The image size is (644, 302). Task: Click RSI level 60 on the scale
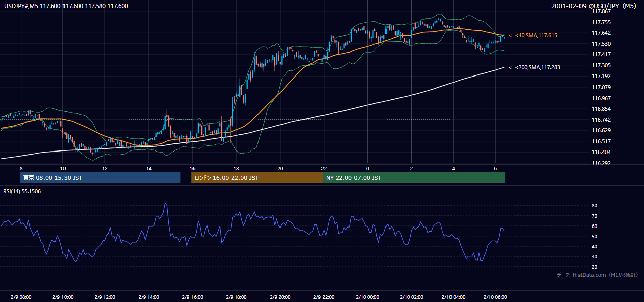594,226
